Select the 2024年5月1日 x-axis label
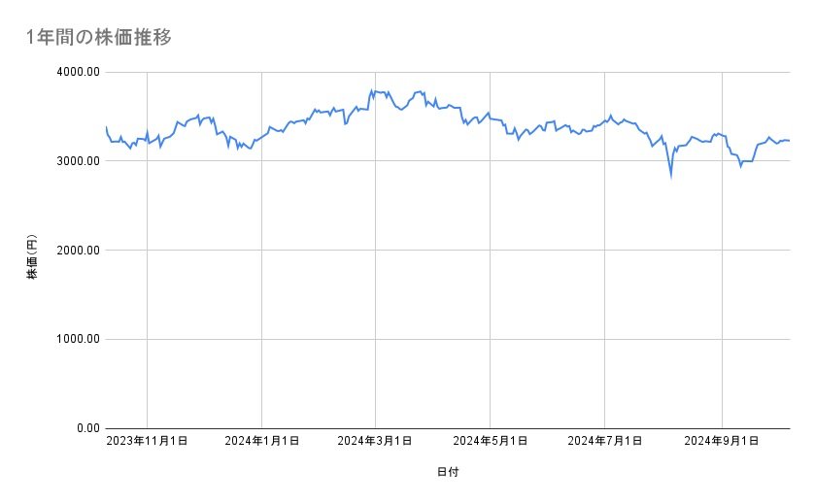 tap(490, 442)
